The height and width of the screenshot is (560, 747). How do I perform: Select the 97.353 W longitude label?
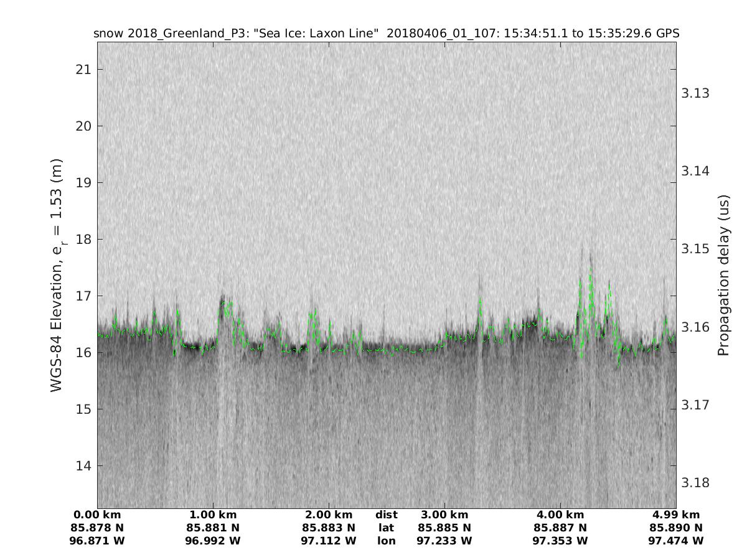click(x=560, y=541)
